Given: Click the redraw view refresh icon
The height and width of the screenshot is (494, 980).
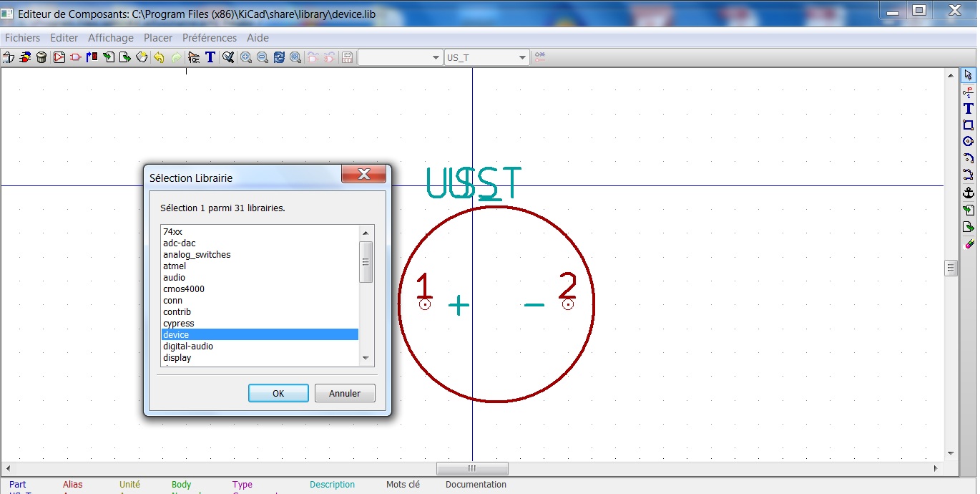Looking at the screenshot, I should tap(279, 57).
